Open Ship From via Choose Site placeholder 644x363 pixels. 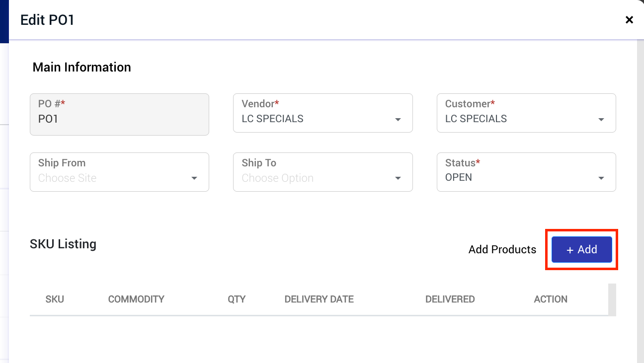68,178
